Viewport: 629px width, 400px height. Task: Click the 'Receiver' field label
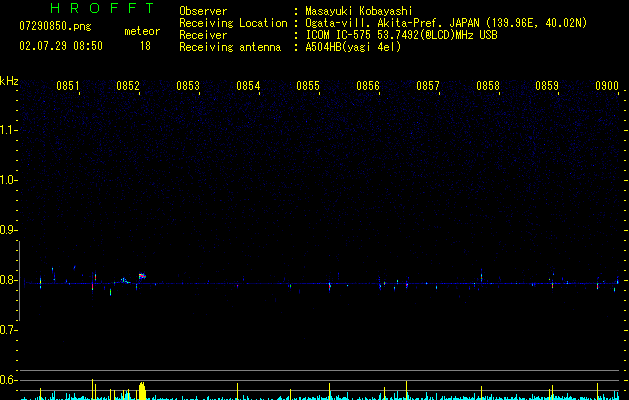pos(203,35)
